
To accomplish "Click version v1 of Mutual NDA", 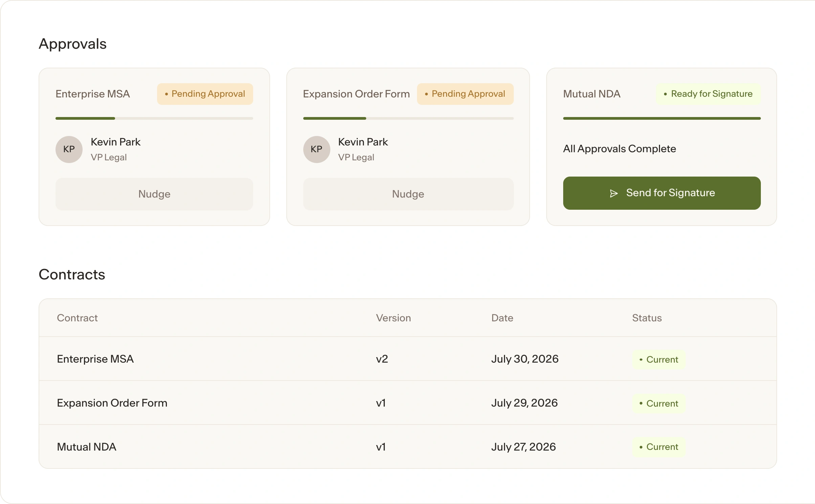I will pos(381,447).
